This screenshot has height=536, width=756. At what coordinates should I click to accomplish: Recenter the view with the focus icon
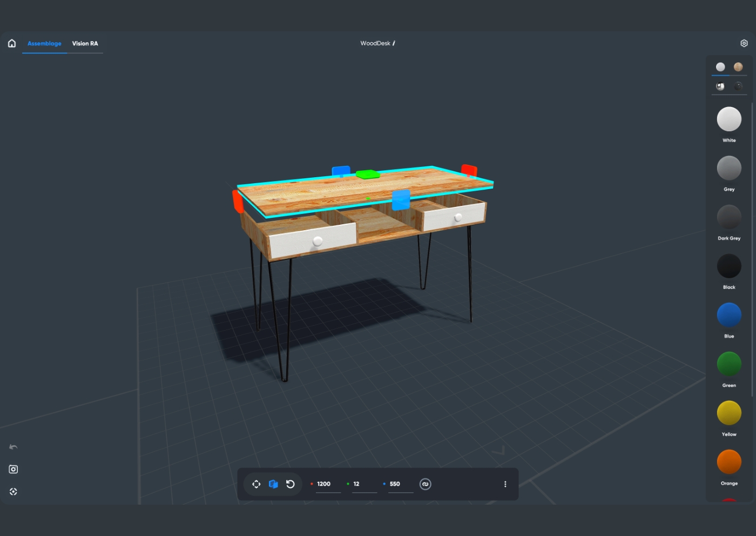pyautogui.click(x=13, y=492)
